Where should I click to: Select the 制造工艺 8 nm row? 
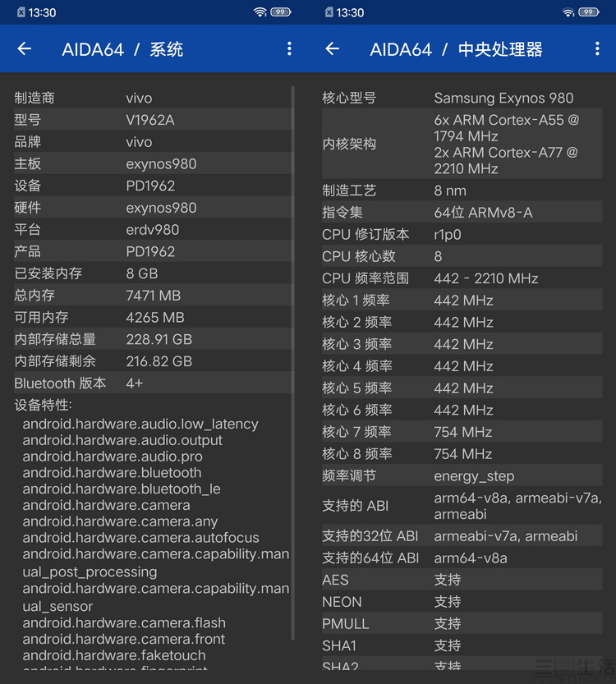[462, 191]
